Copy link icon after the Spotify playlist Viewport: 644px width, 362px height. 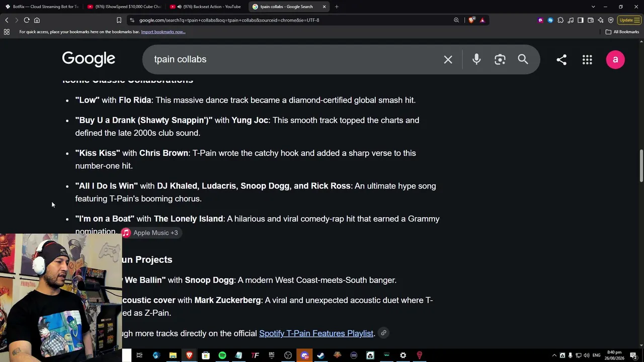[x=383, y=333]
